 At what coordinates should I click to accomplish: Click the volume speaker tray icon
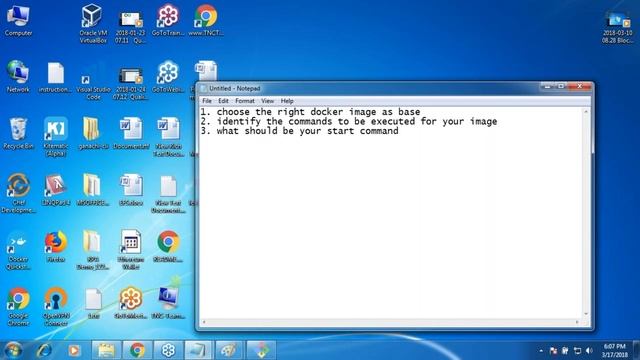pos(589,351)
